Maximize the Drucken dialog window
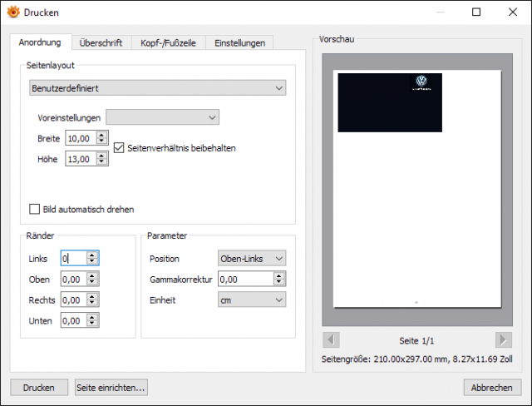Image resolution: width=532 pixels, height=406 pixels. tap(476, 12)
